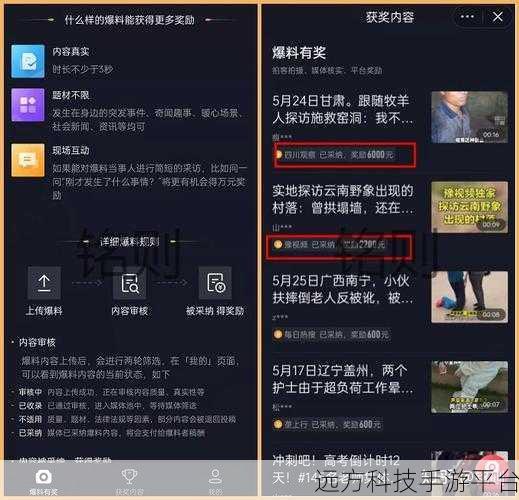
Task: Open the three-dot more options menu
Action: [x=467, y=16]
